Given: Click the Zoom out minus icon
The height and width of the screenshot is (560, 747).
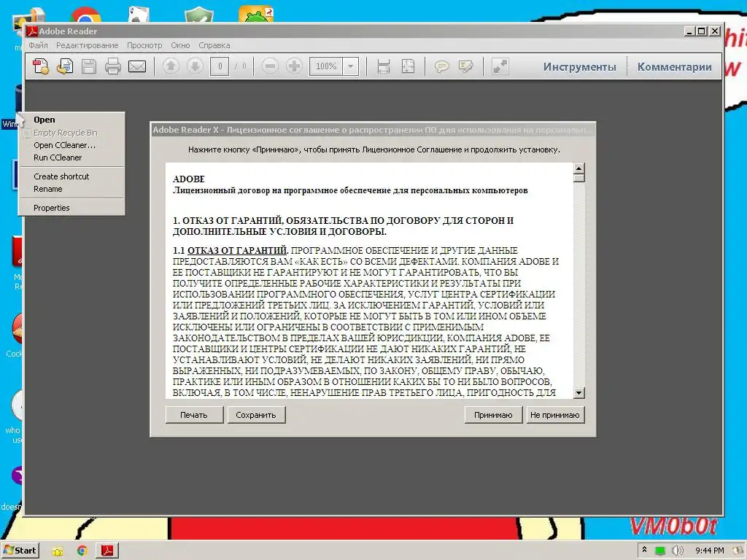Looking at the screenshot, I should [x=270, y=66].
